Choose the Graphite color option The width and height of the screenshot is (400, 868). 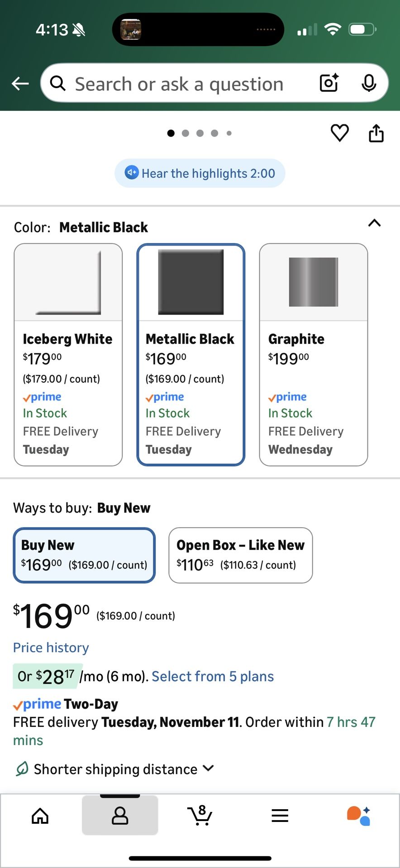(313, 354)
